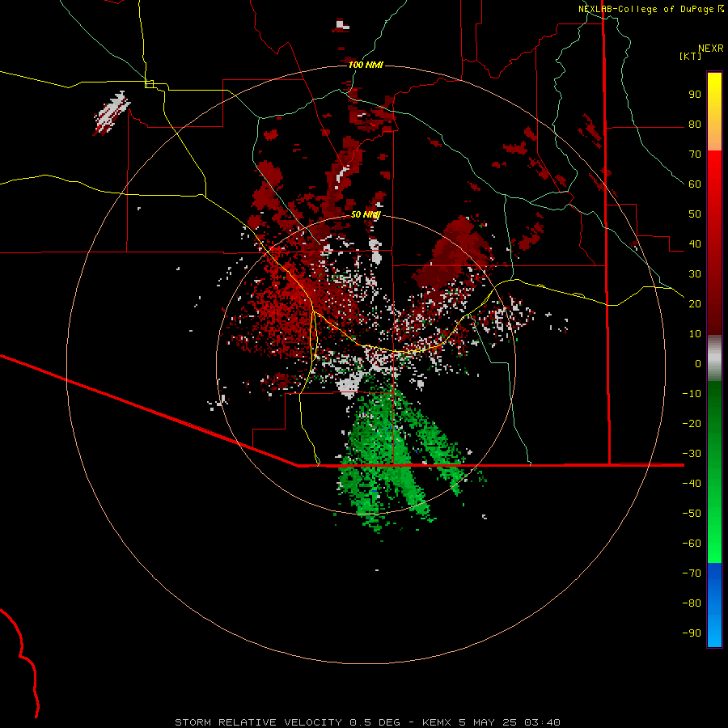Click the [KT] units label

click(x=691, y=56)
